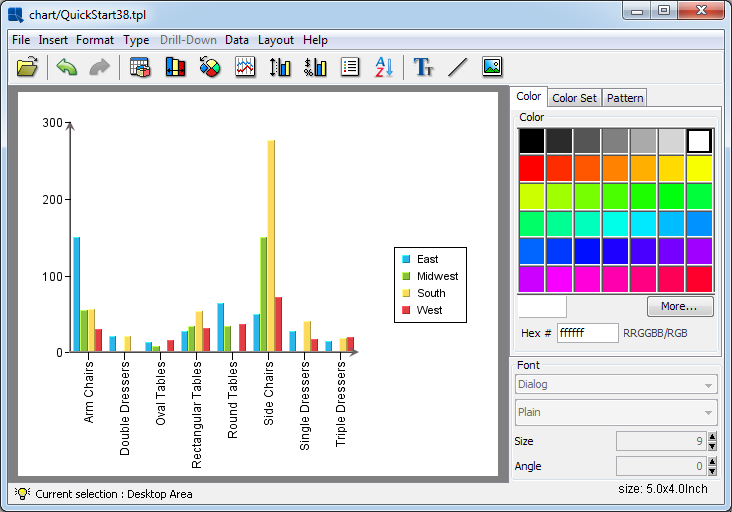Switch to the Color Set tab
Image resolution: width=732 pixels, height=512 pixels.
pos(575,98)
